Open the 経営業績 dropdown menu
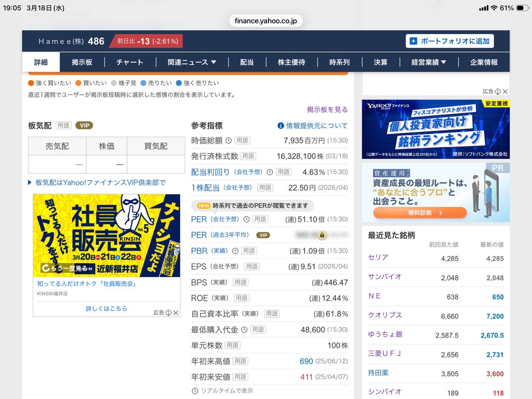Viewport: 532px width, 399px height. [x=429, y=62]
